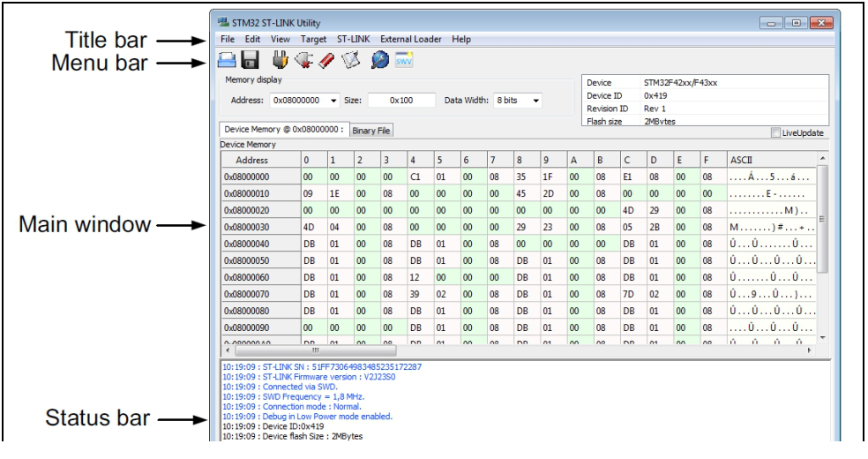Viewport: 868px width, 459px height.
Task: Expand the Address combo box arrow
Action: point(333,101)
